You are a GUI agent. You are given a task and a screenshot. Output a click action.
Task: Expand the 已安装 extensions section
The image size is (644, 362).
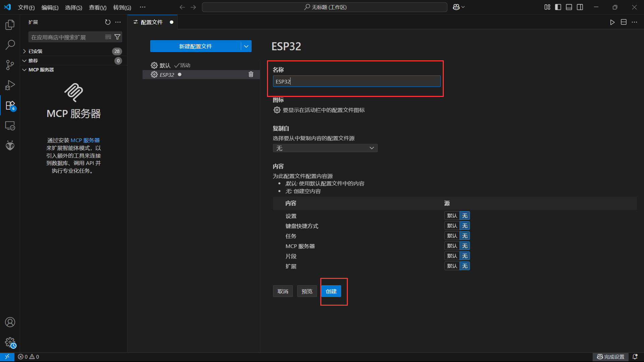coord(73,51)
